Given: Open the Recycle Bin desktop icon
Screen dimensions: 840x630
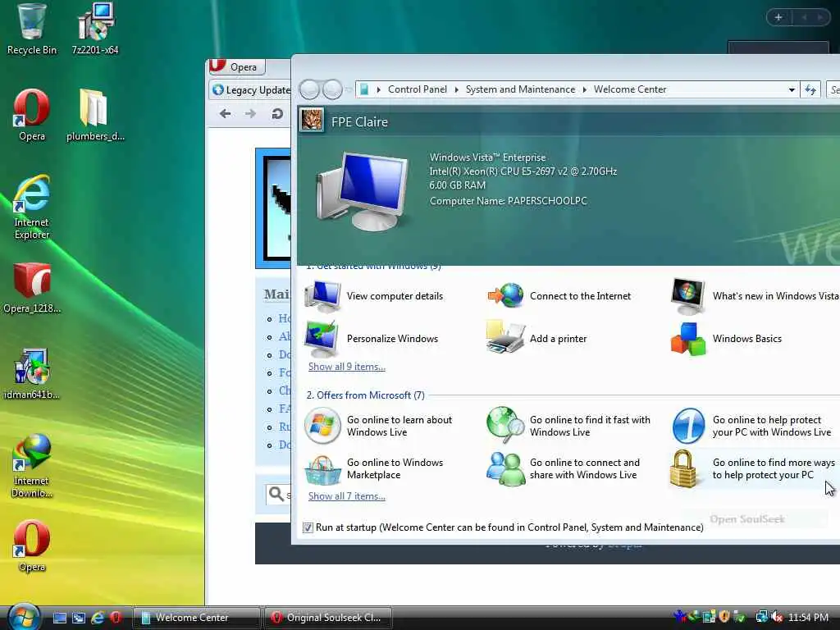Looking at the screenshot, I should pos(31,30).
